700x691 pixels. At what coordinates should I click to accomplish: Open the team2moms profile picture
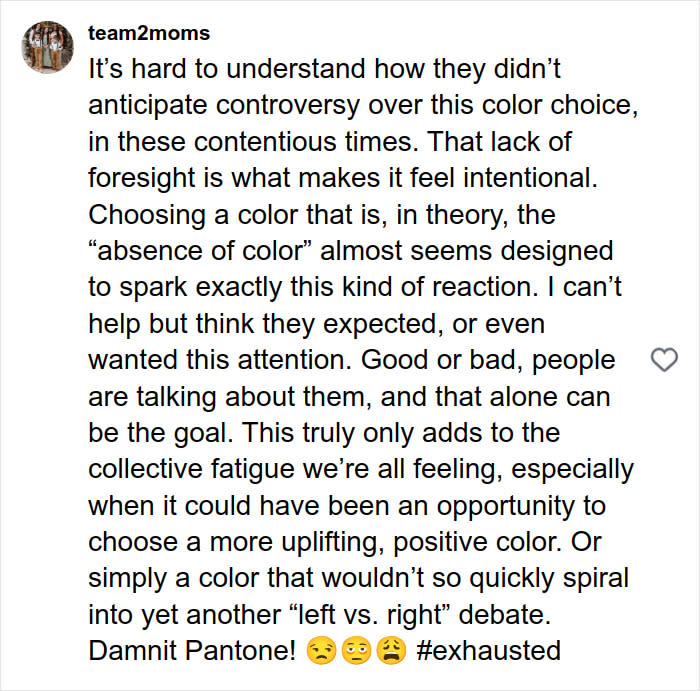48,47
